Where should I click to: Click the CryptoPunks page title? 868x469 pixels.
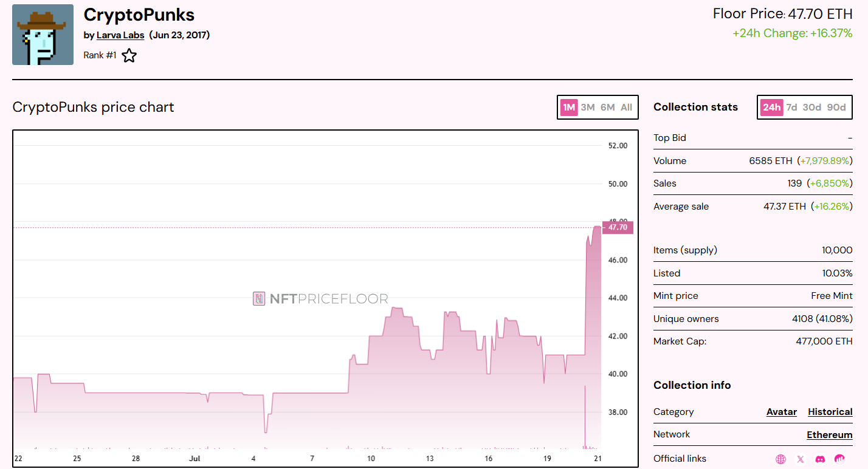139,14
